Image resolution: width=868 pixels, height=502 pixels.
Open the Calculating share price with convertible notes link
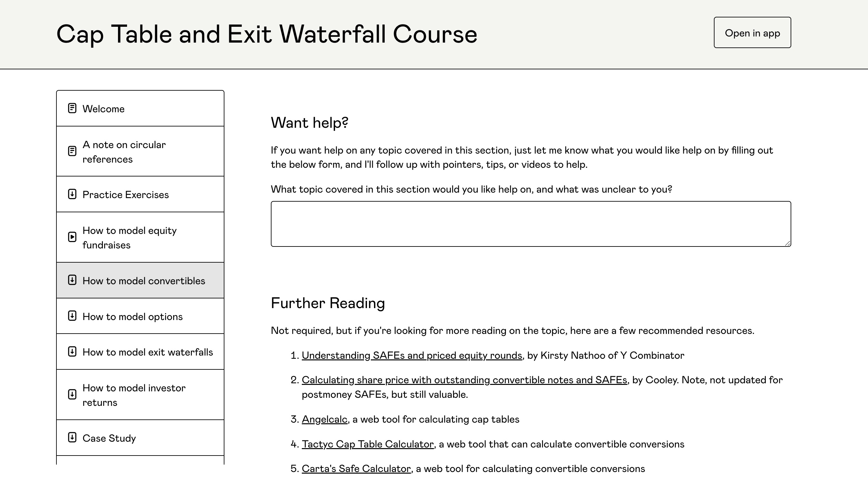tap(464, 379)
